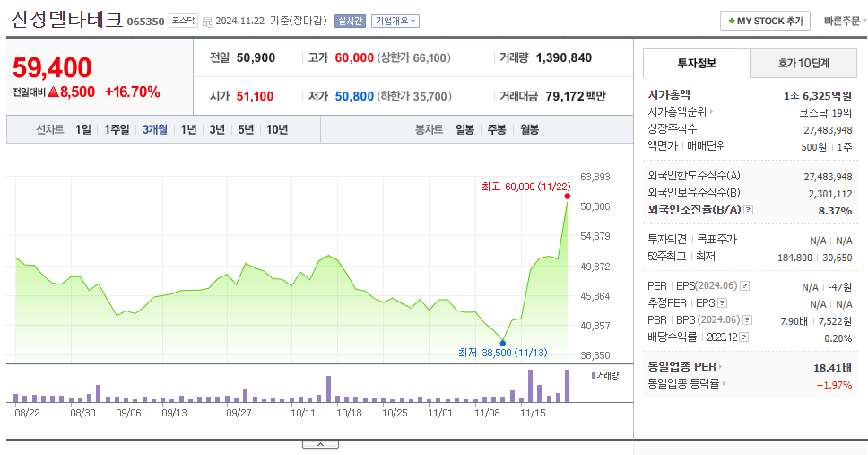The height and width of the screenshot is (455, 868).
Task: Switch to the 투자정보 tab
Action: [697, 63]
